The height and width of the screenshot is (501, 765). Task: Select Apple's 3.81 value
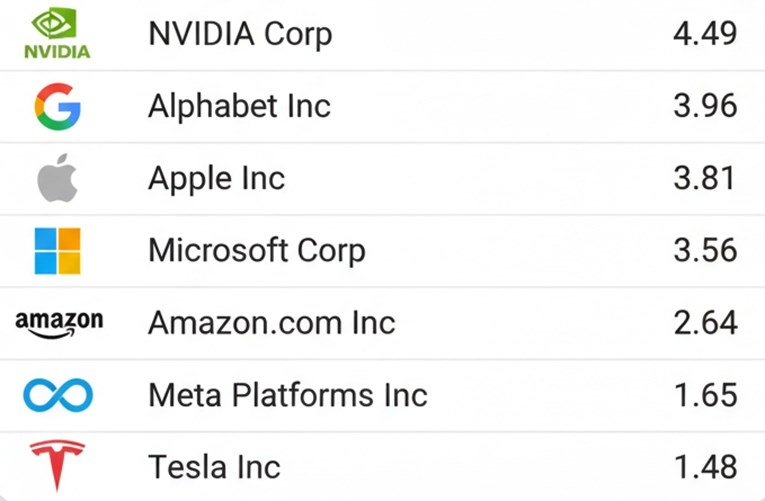pos(705,178)
